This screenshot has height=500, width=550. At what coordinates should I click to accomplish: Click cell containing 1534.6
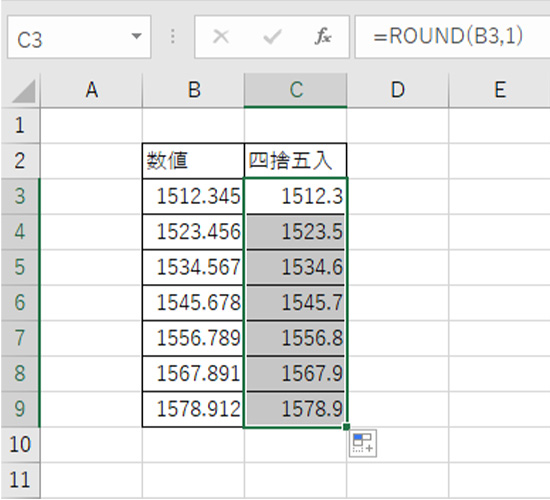pyautogui.click(x=295, y=267)
